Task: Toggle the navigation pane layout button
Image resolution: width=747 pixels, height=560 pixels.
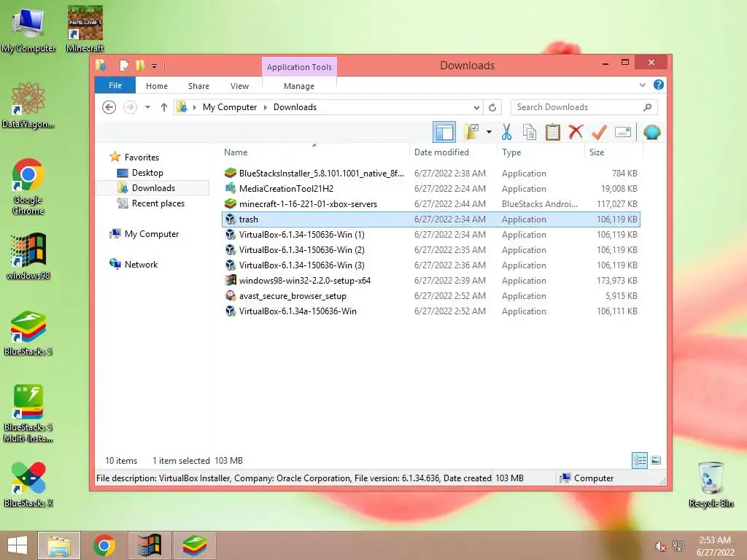Action: 444,132
